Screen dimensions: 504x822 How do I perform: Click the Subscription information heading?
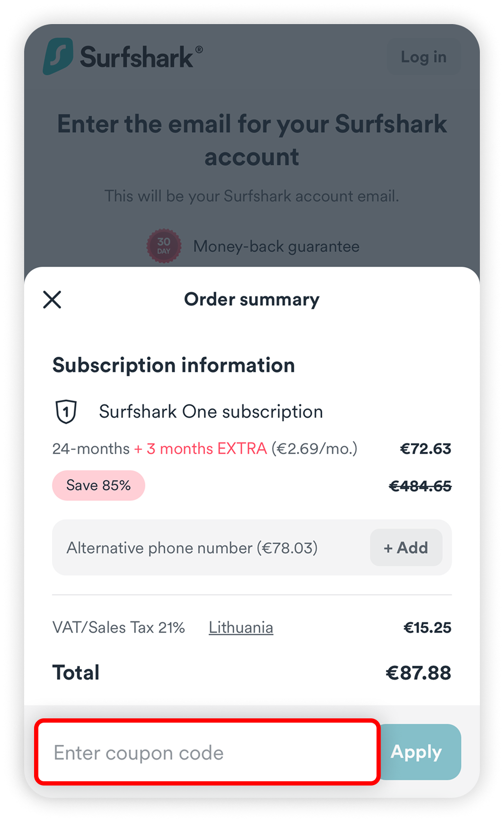[x=174, y=365]
